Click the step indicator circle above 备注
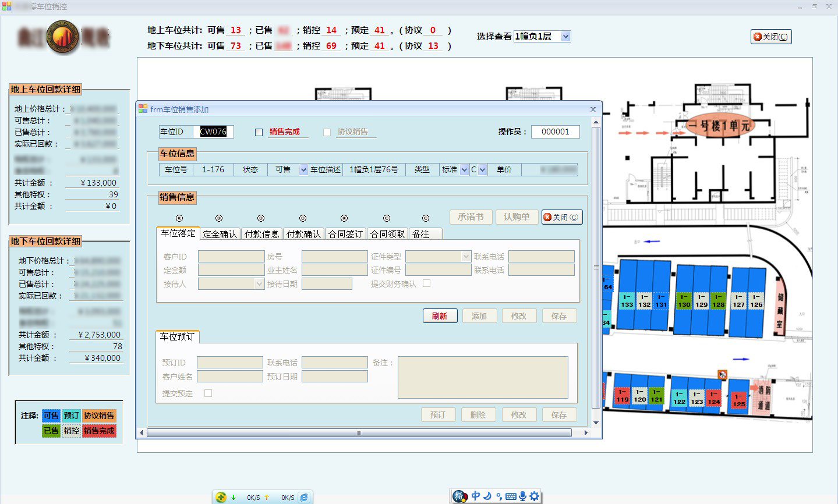838x504 pixels. pyautogui.click(x=426, y=218)
